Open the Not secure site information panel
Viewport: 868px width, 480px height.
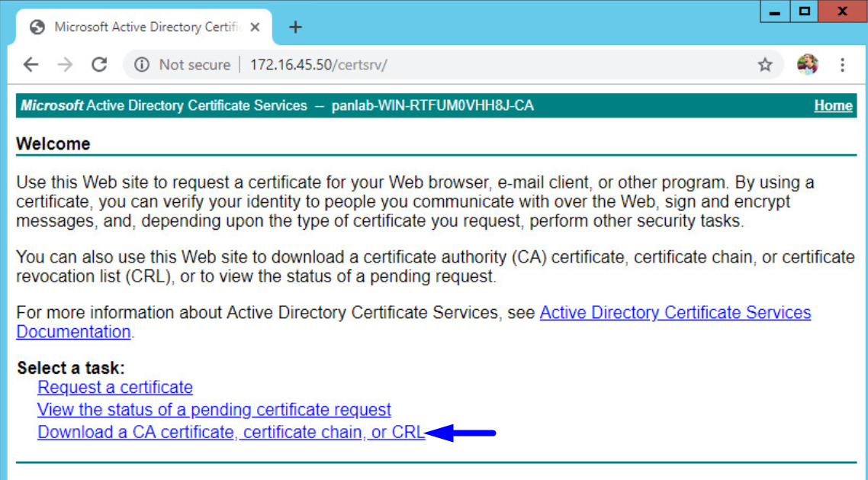click(142, 64)
